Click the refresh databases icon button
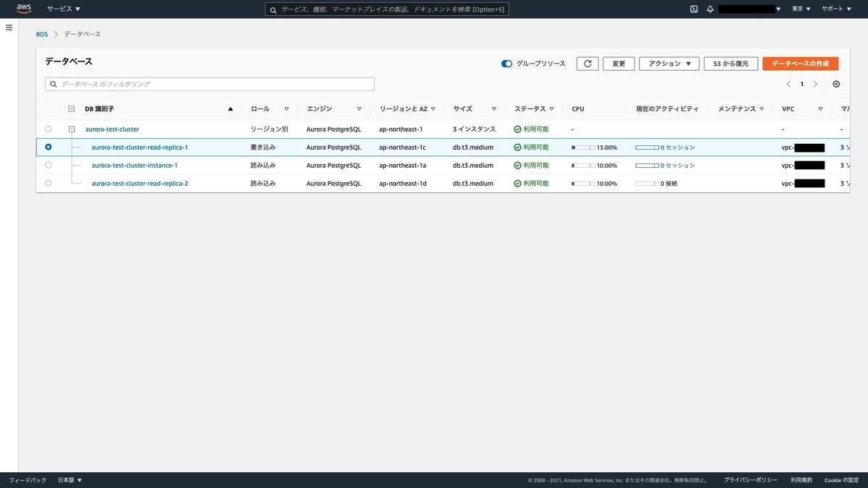 587,64
